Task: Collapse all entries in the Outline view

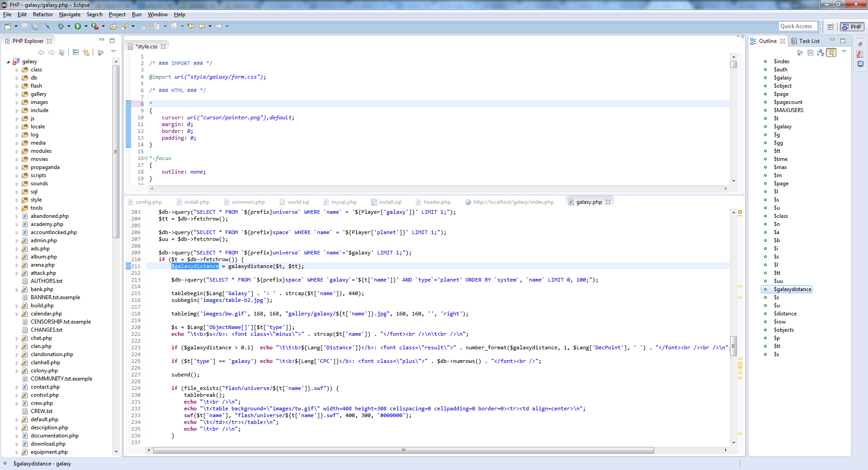Action: [811, 52]
